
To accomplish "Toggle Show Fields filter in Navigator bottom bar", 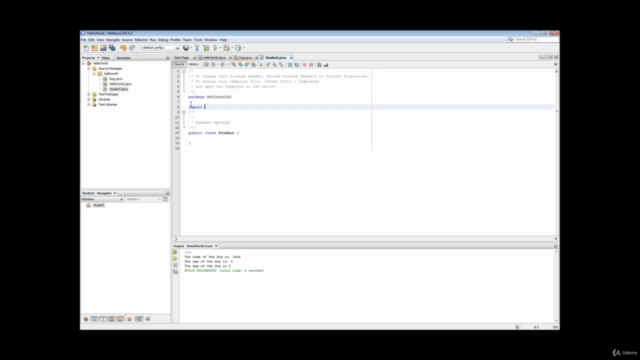I will point(95,319).
